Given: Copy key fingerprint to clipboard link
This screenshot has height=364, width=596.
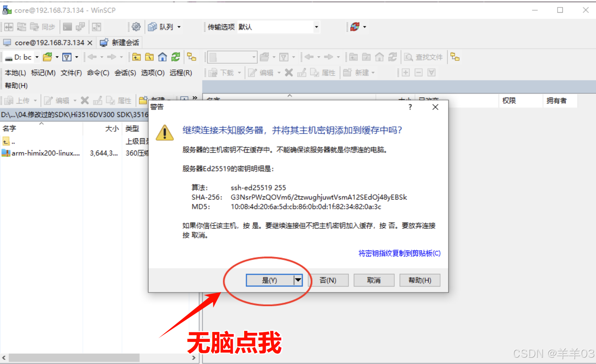Looking at the screenshot, I should [399, 253].
